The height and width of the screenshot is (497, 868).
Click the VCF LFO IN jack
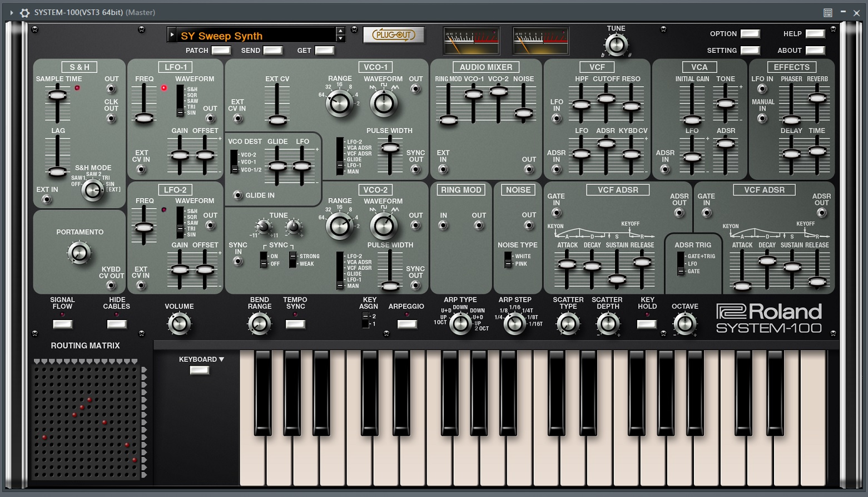tap(557, 118)
